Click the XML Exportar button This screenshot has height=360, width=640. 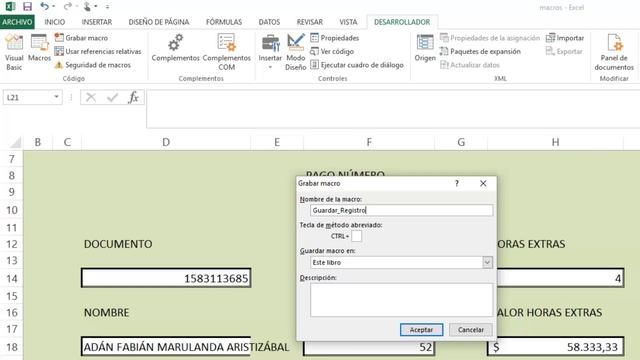564,51
